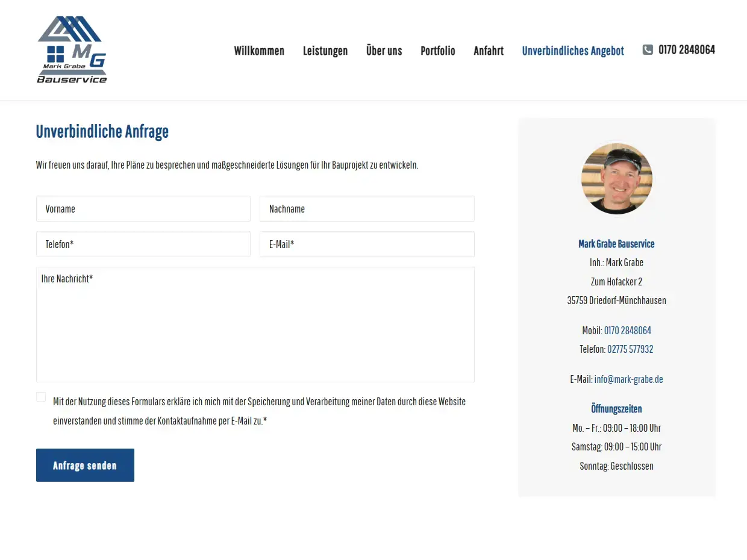Image resolution: width=747 pixels, height=560 pixels.
Task: Select Unverbindliches Angebot in navigation
Action: pos(573,51)
